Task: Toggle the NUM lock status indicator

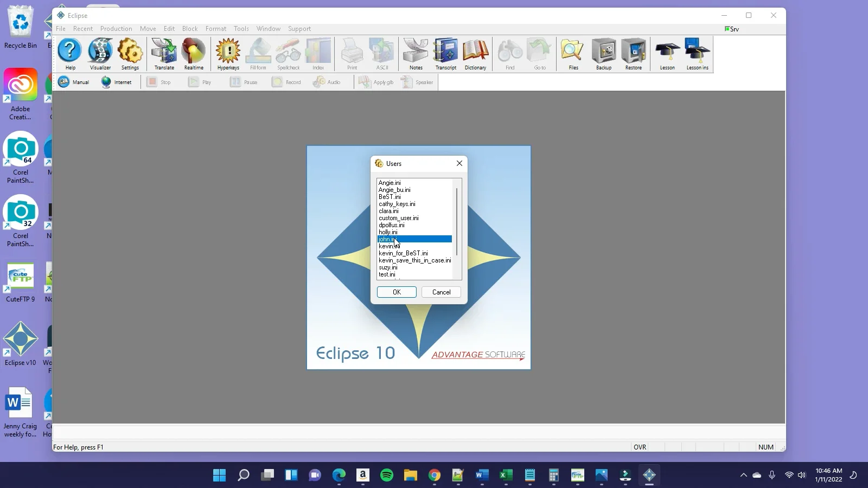Action: pos(765,447)
